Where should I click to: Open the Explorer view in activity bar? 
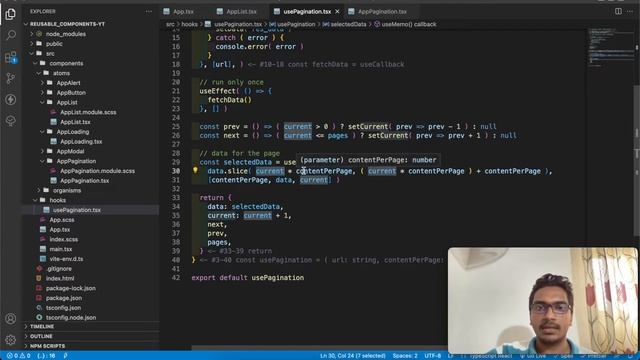11,14
